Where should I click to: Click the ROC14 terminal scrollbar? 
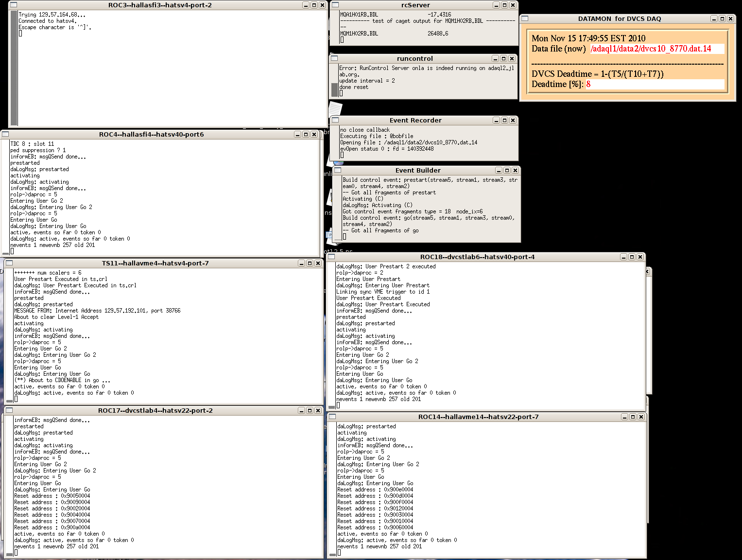333,490
